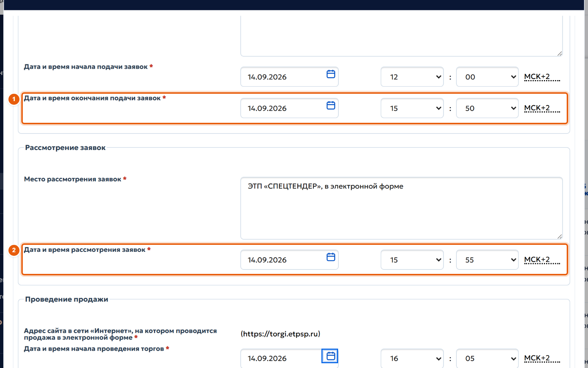Viewport: 588px width, 368px height.
Task: Click МСК+2 timezone label for submission end
Action: point(542,108)
